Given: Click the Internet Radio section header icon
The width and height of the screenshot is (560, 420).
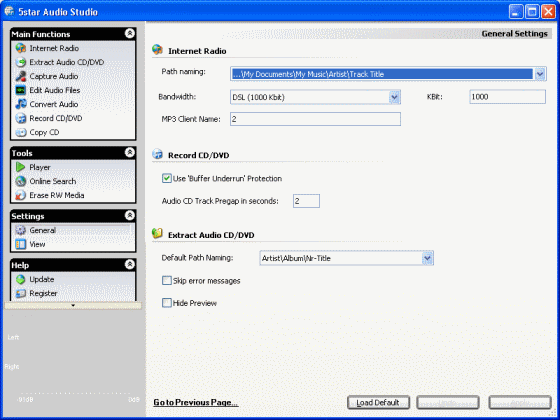Looking at the screenshot, I should 158,50.
